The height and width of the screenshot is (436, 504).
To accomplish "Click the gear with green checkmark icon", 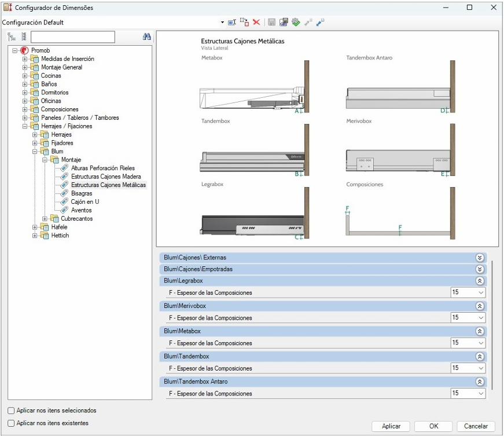I will tap(295, 22).
